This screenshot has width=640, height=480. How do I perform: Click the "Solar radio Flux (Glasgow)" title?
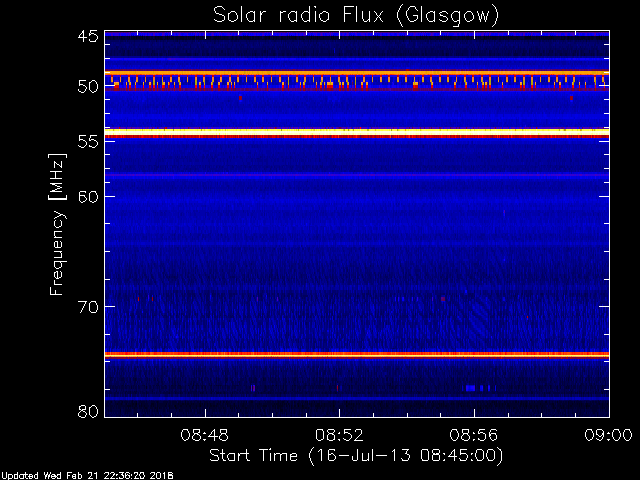[x=356, y=15]
